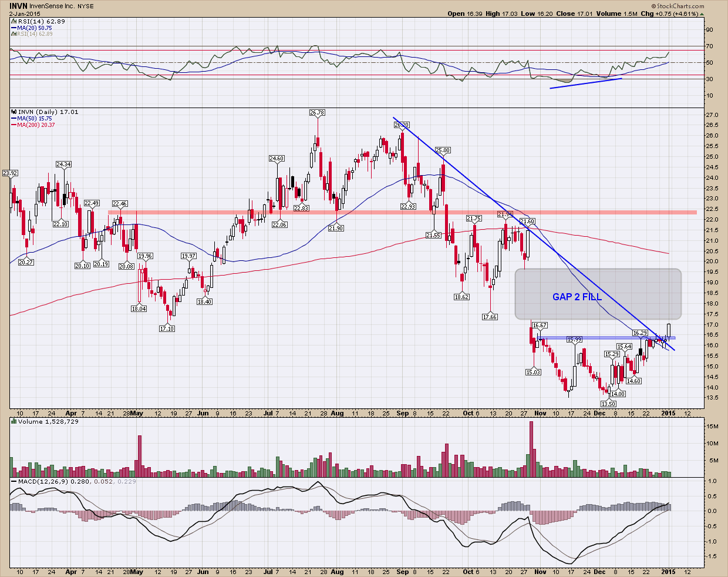Select the 'High 17.03' value in header
728x577 pixels.
point(500,14)
